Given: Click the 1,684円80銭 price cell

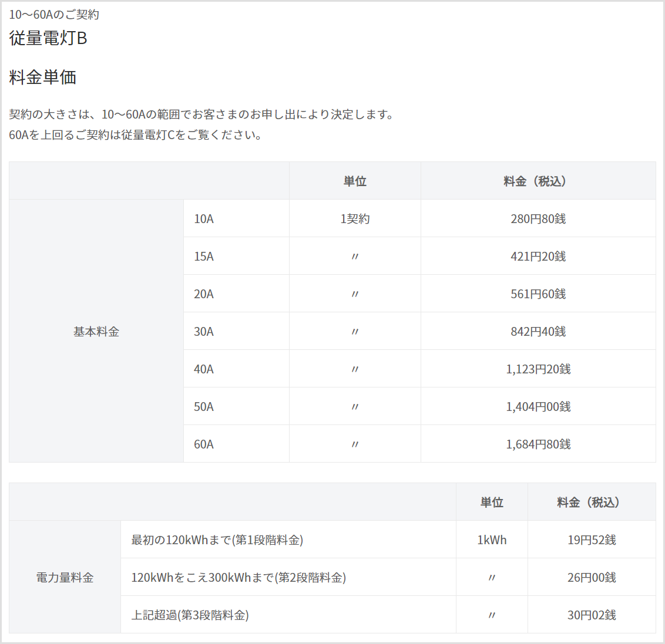Looking at the screenshot, I should point(538,444).
